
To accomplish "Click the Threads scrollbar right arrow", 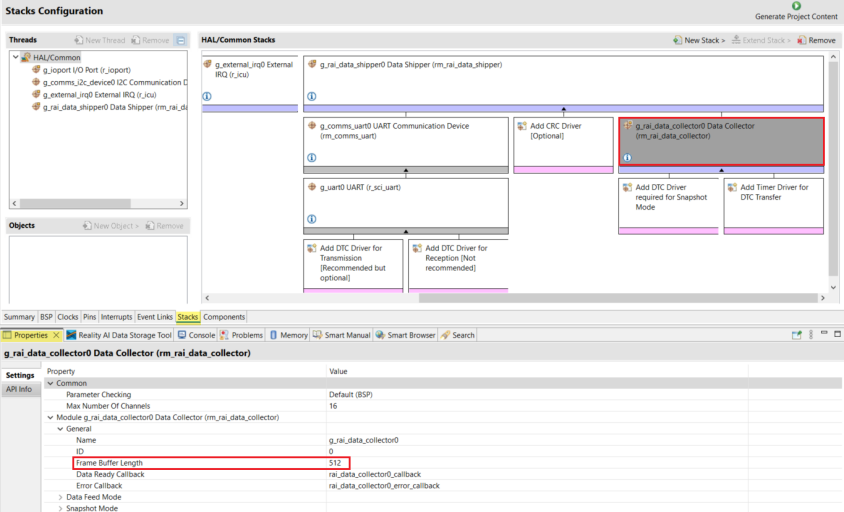I will [182, 204].
